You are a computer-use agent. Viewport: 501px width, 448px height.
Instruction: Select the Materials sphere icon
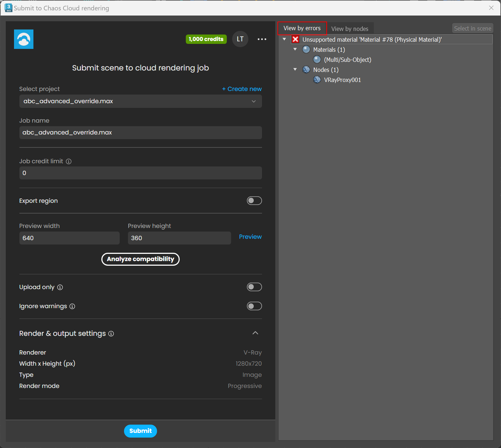306,49
